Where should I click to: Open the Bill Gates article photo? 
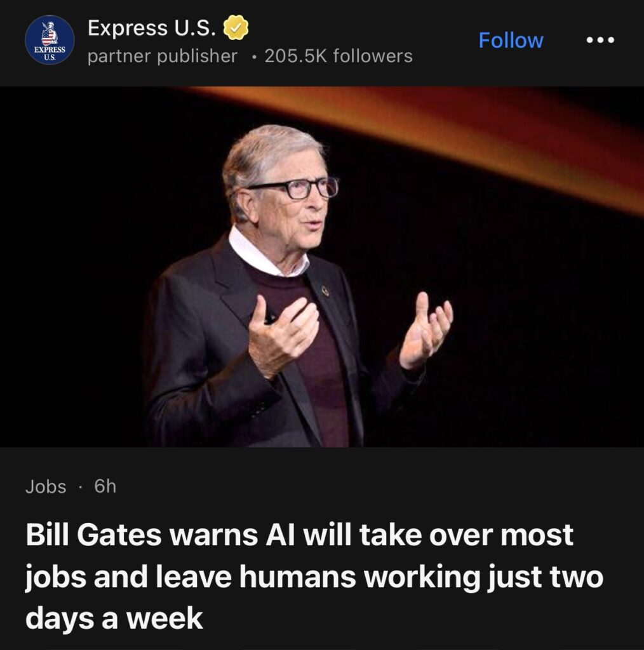[x=322, y=267]
